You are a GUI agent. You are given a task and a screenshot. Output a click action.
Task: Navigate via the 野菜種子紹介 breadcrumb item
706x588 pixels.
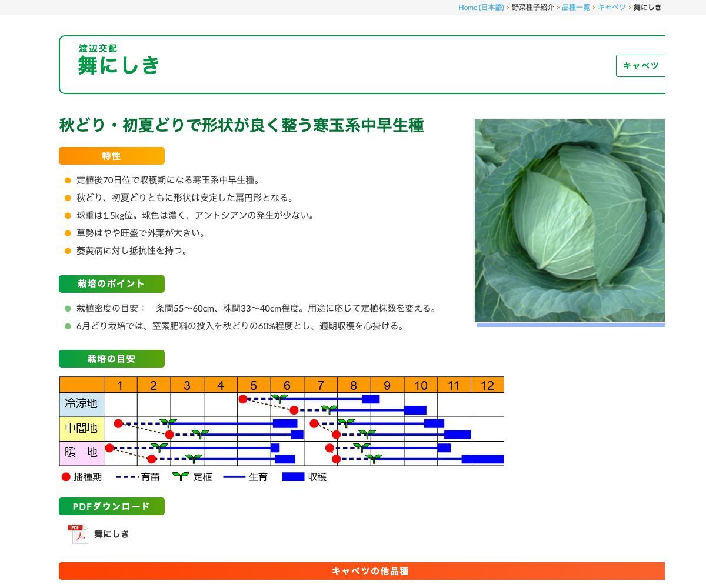coord(532,8)
